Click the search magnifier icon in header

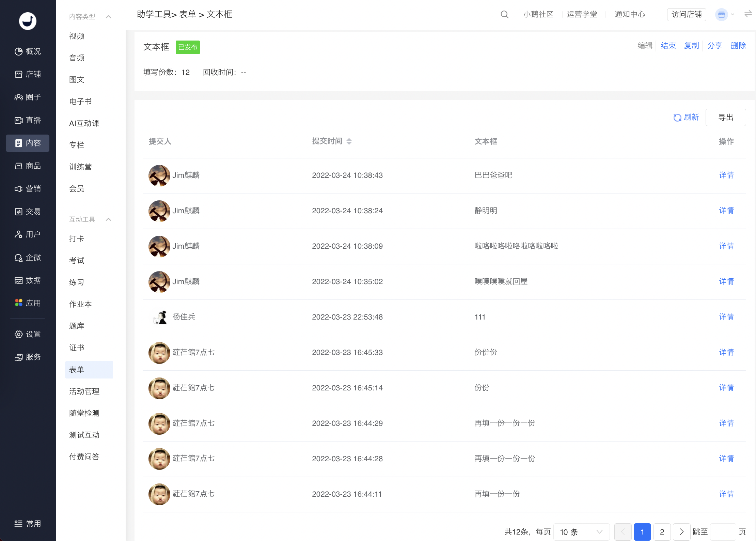pos(505,14)
